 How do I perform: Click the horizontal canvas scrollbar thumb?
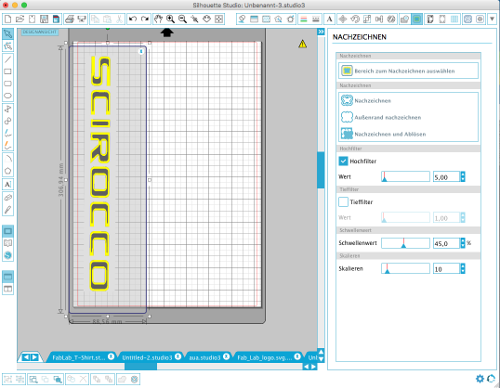[141, 367]
